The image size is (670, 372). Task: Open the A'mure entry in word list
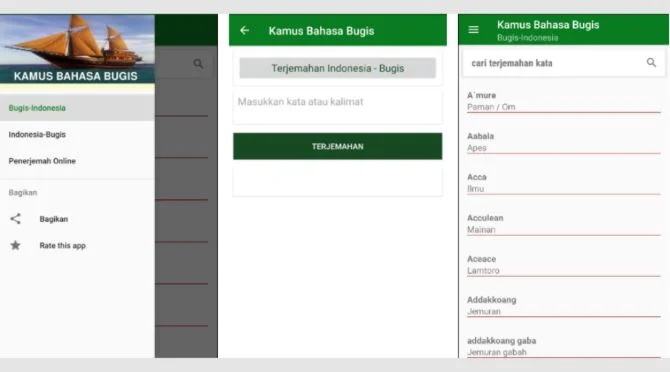pyautogui.click(x=564, y=101)
